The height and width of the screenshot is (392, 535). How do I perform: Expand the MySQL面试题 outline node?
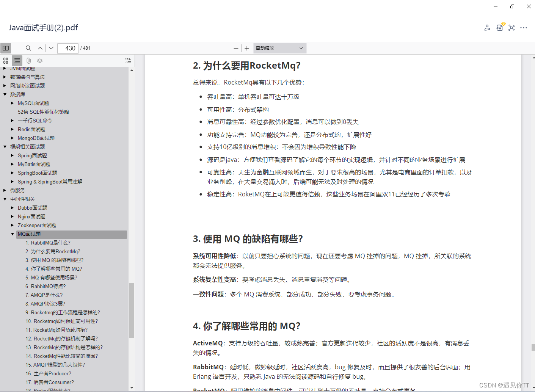(x=12, y=103)
